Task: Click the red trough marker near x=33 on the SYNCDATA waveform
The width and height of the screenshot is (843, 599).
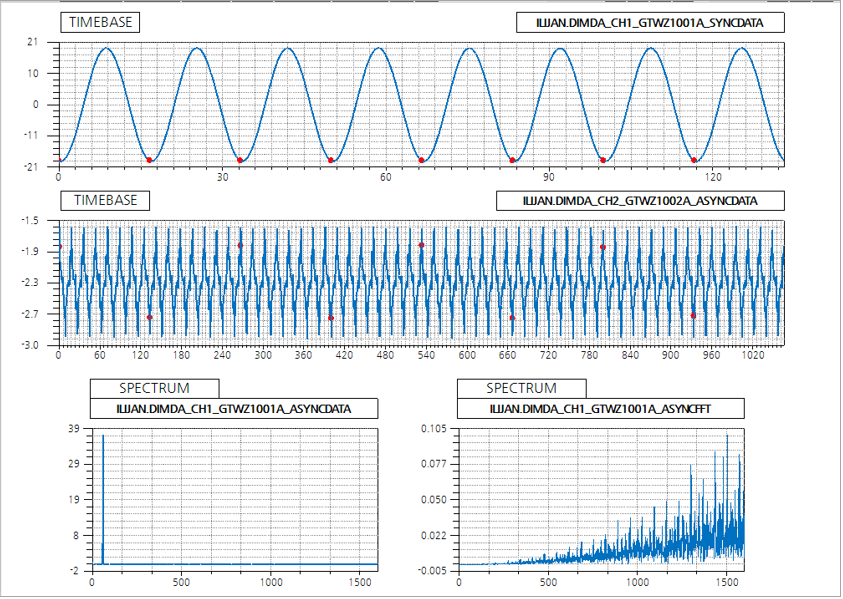Action: pyautogui.click(x=240, y=160)
